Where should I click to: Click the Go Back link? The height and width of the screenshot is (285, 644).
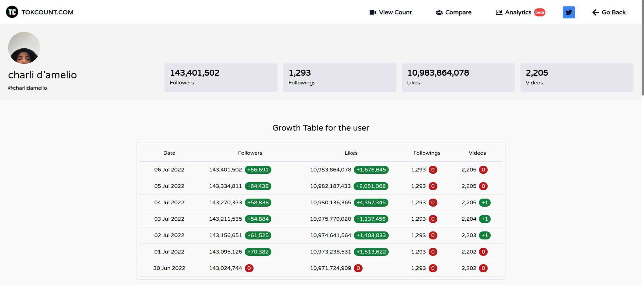pos(613,12)
